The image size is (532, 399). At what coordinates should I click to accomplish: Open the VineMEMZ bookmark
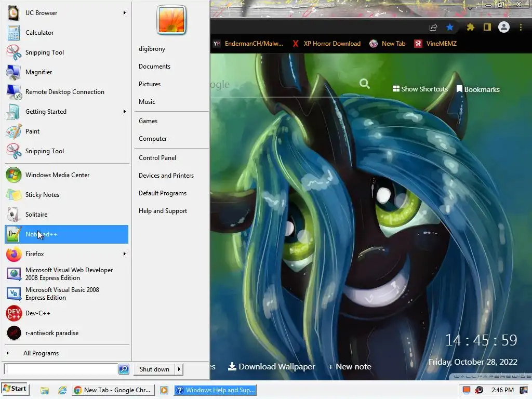click(x=436, y=44)
